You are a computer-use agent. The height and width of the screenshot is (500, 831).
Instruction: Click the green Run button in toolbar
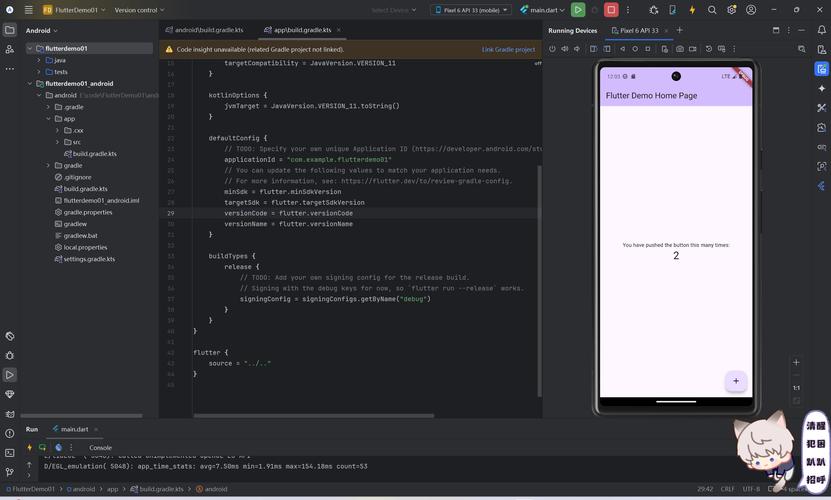(578, 10)
